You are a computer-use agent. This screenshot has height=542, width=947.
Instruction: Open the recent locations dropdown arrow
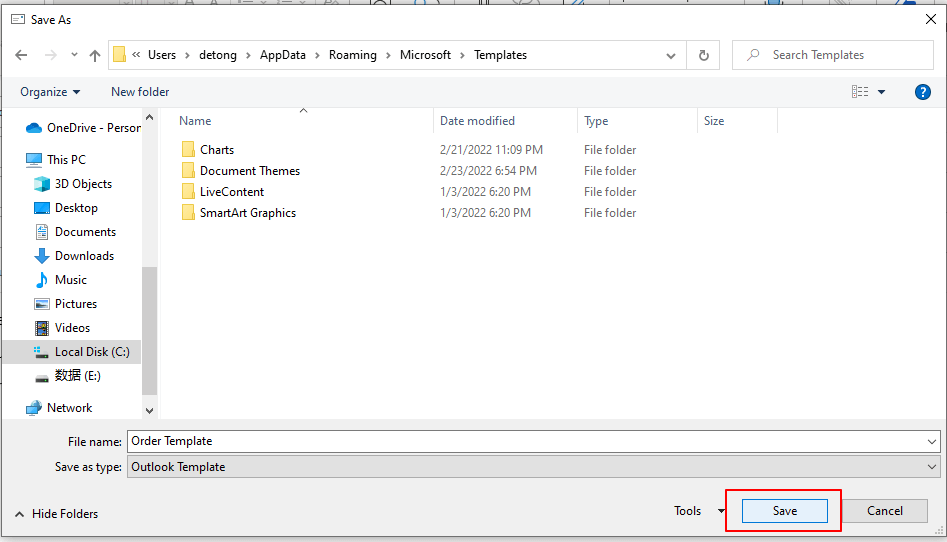coord(74,55)
